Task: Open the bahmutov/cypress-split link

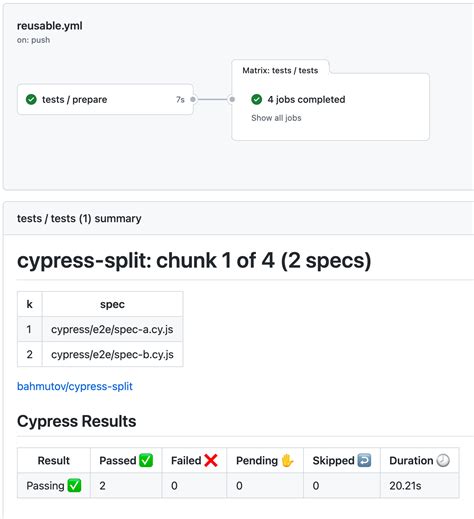Action: pos(75,386)
